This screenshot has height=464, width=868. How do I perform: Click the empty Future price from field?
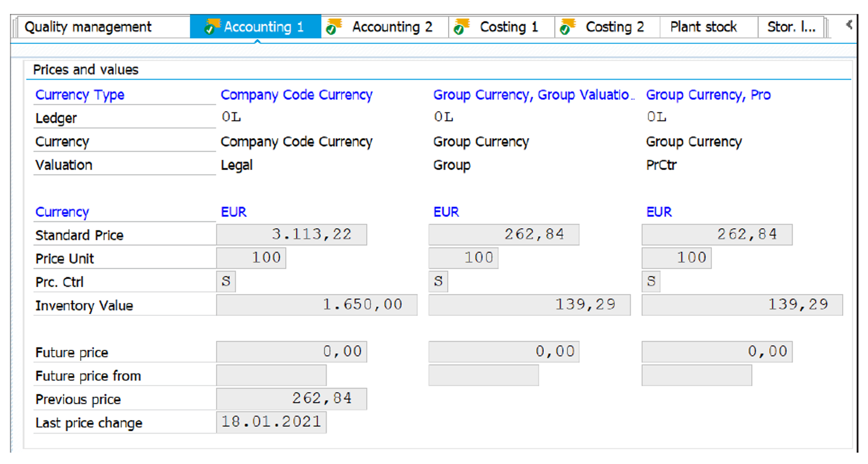pos(271,375)
